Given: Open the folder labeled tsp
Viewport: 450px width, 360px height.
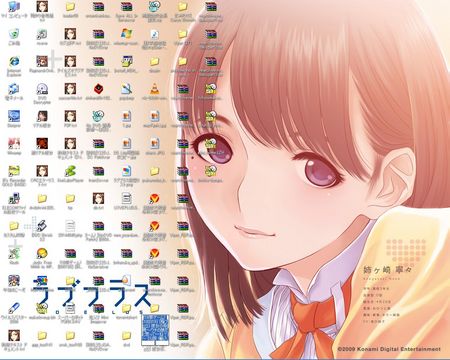Looking at the screenshot, I should click(70, 199).
